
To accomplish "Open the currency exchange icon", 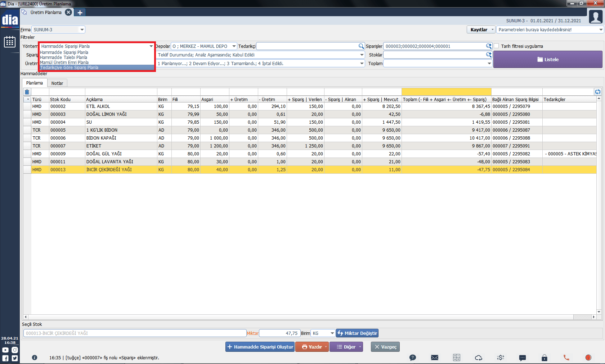I will pyautogui.click(x=501, y=358).
